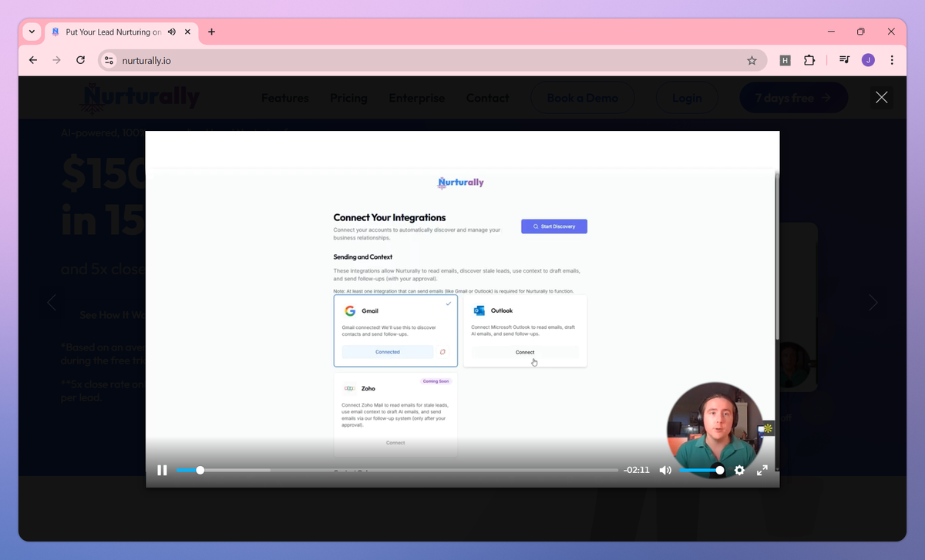Viewport: 925px width, 560px height.
Task: Bookmark this page with star
Action: 752,60
